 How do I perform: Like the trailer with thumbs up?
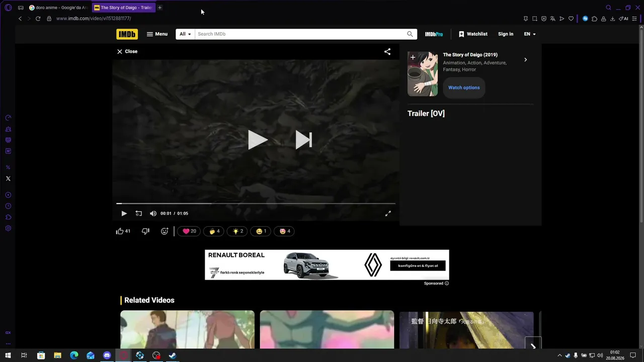click(x=123, y=231)
